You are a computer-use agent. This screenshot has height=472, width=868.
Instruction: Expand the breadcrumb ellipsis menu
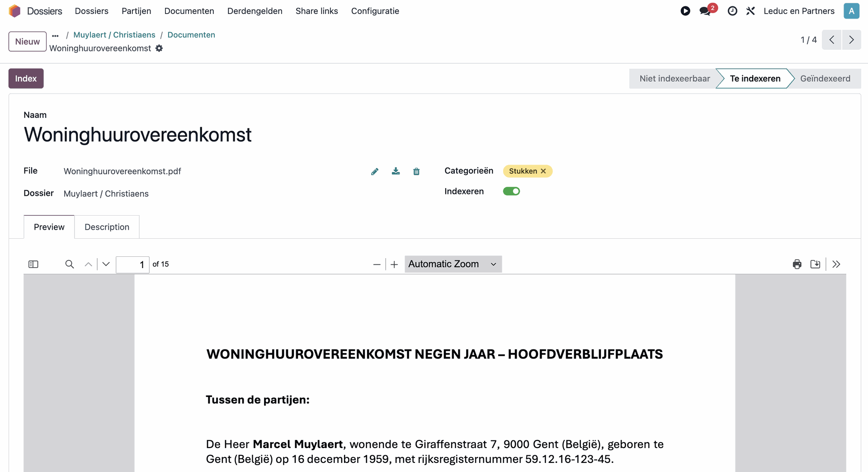click(x=55, y=35)
